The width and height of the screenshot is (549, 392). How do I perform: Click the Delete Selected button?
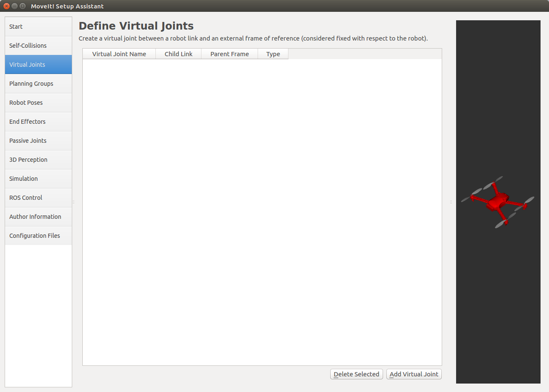pyautogui.click(x=356, y=374)
